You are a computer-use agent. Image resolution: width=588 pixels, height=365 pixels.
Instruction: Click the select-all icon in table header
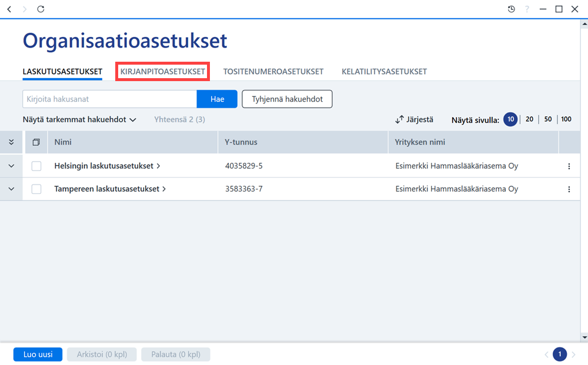[36, 142]
